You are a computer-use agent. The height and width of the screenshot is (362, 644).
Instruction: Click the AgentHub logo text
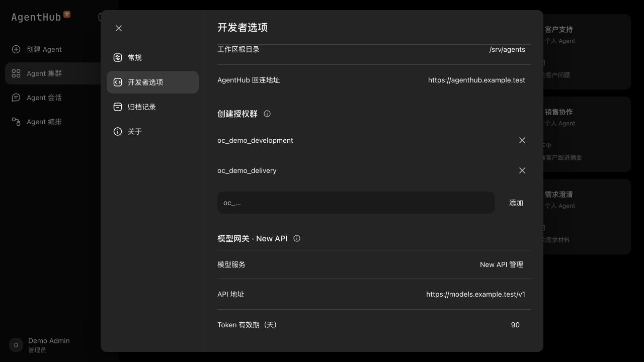pos(36,17)
